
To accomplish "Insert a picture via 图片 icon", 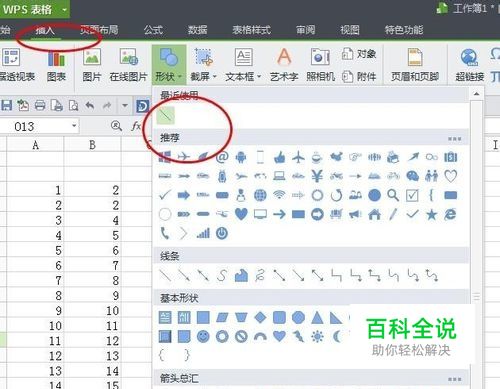I will [x=92, y=66].
